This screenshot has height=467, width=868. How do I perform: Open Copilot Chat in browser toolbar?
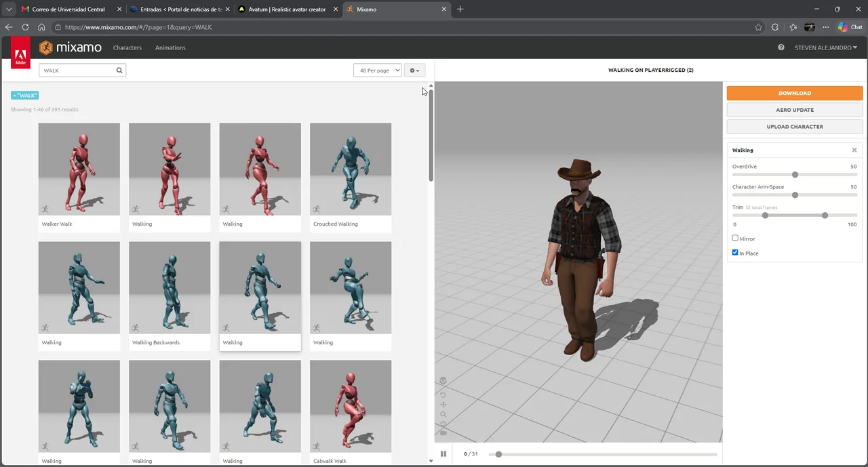850,27
